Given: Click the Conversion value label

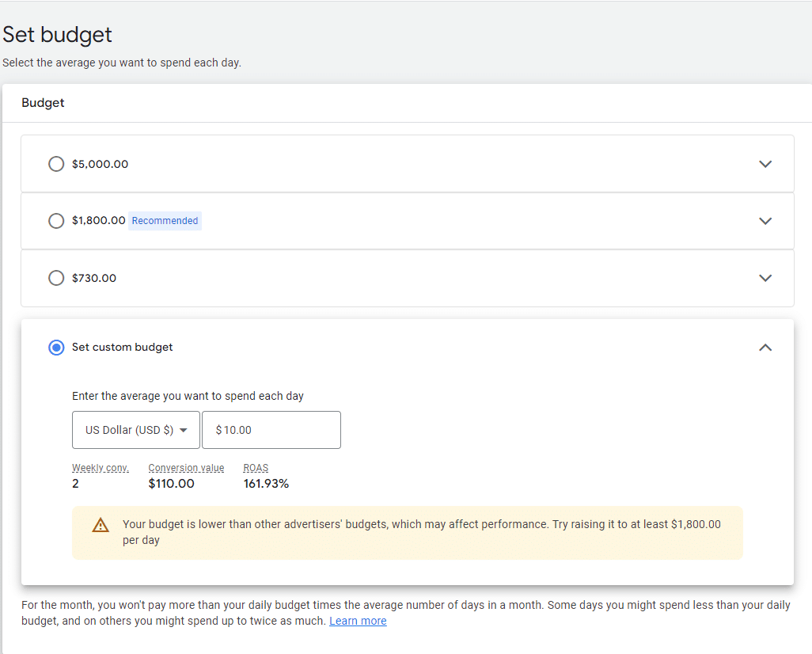Looking at the screenshot, I should 187,468.
